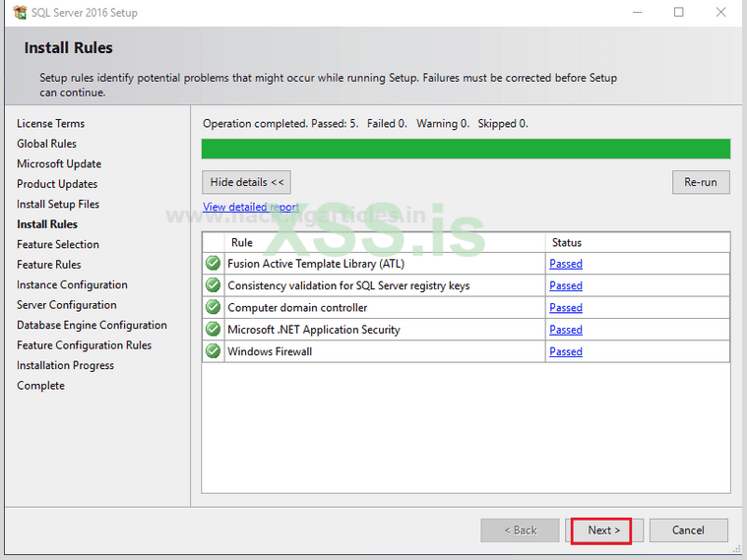Click the Computer domain controller rule text
Viewport: 747px width, 560px height.
pos(297,307)
